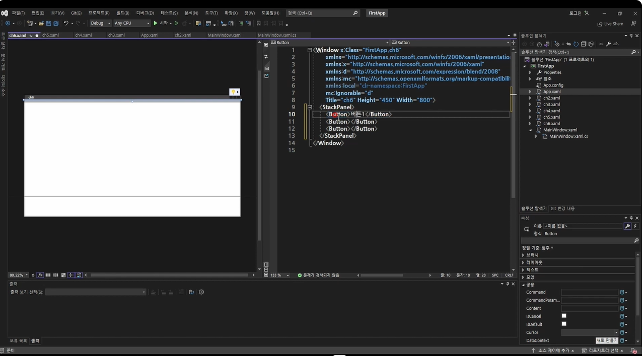This screenshot has height=356, width=644.
Task: Click the 로그인 sign-in button
Action: (579, 13)
